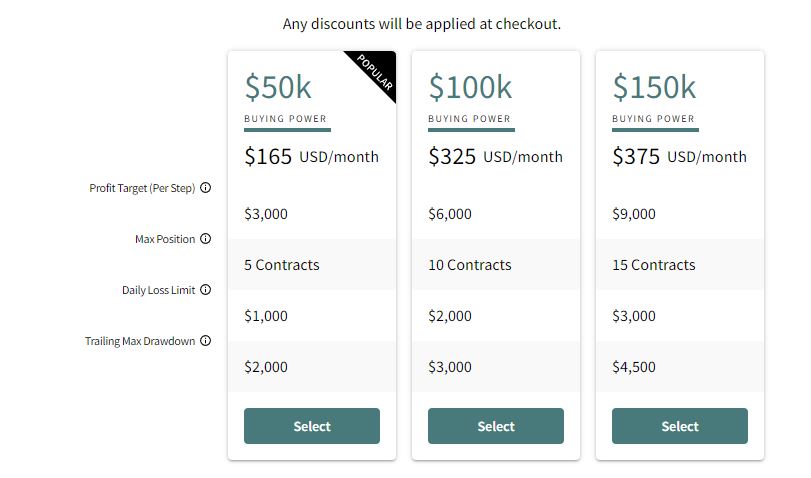Click the $50k plan heading
The width and height of the screenshot is (811, 478).
(278, 88)
